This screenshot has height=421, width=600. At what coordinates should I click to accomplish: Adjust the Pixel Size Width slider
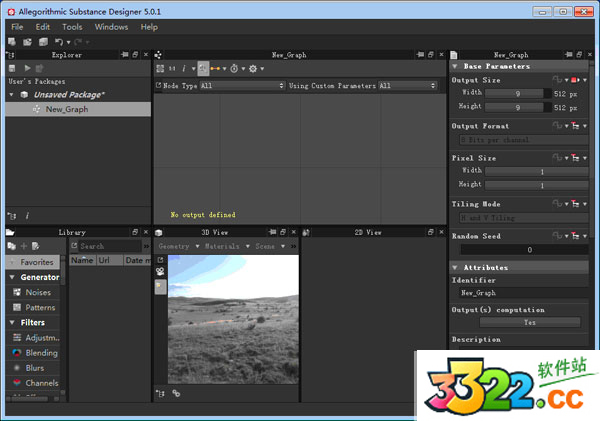point(536,171)
